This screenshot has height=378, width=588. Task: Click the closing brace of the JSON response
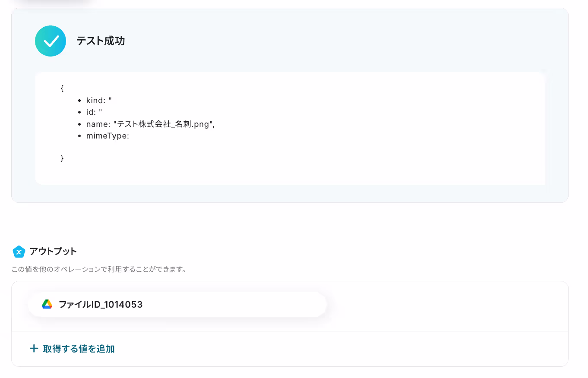(62, 158)
